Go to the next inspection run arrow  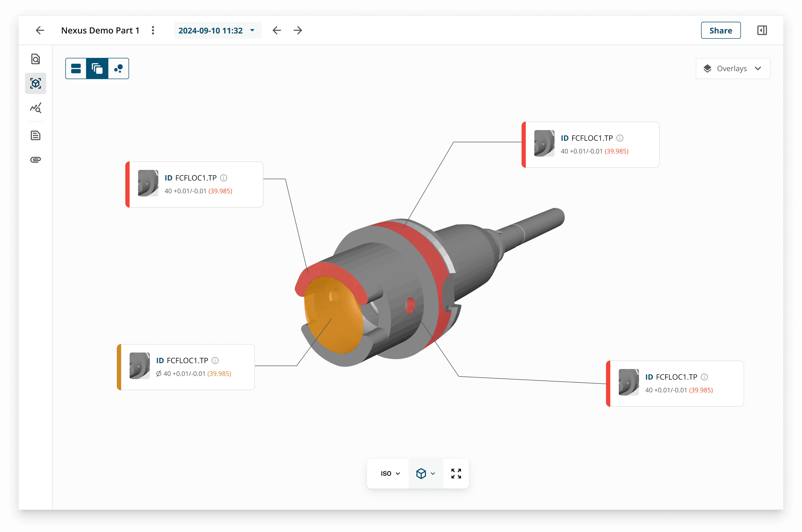coord(298,30)
